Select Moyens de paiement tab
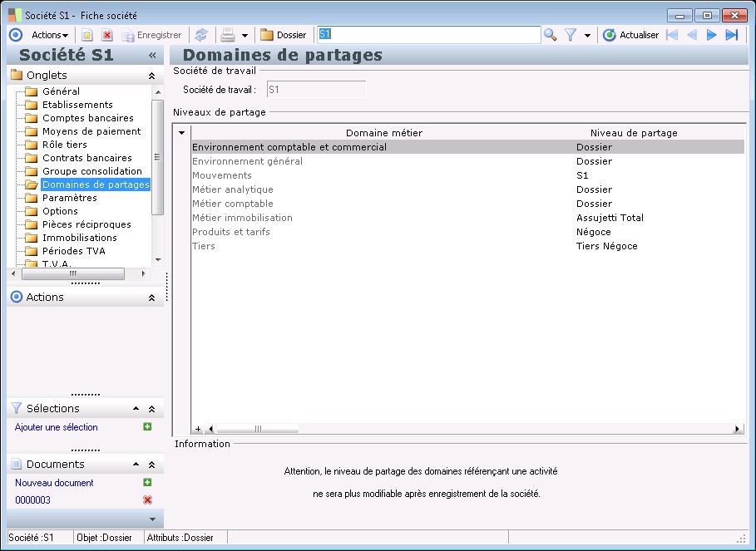The image size is (756, 551). (x=91, y=131)
